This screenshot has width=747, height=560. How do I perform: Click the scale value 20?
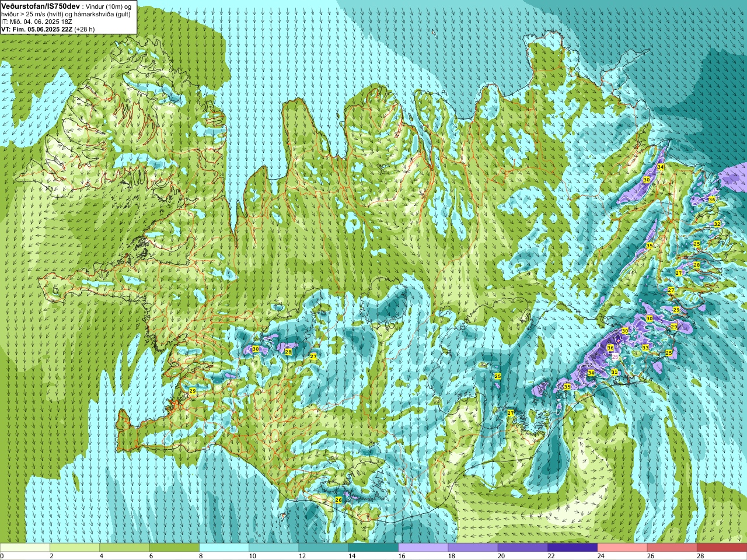pyautogui.click(x=501, y=556)
